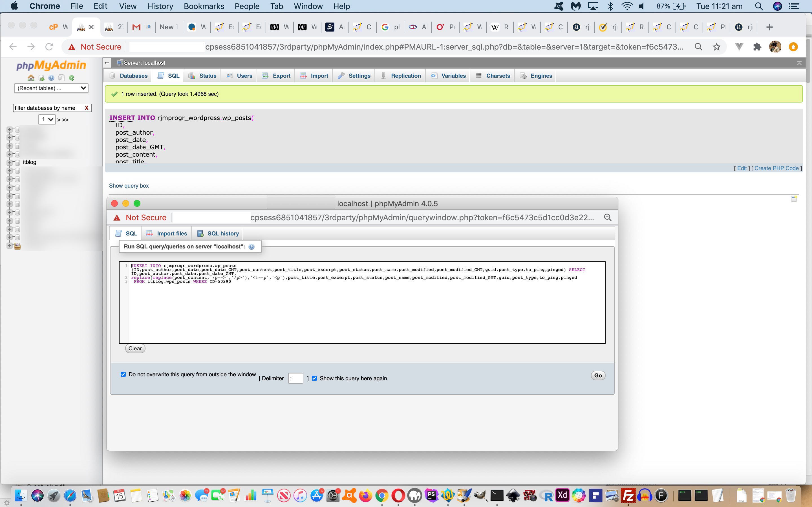The height and width of the screenshot is (507, 812).
Task: Click the green reload navigation icon
Action: (x=71, y=78)
